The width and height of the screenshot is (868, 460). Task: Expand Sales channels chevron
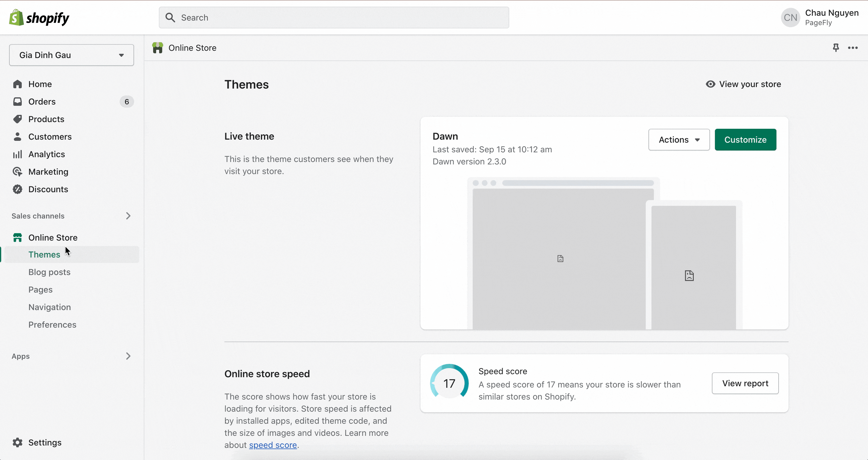point(128,216)
